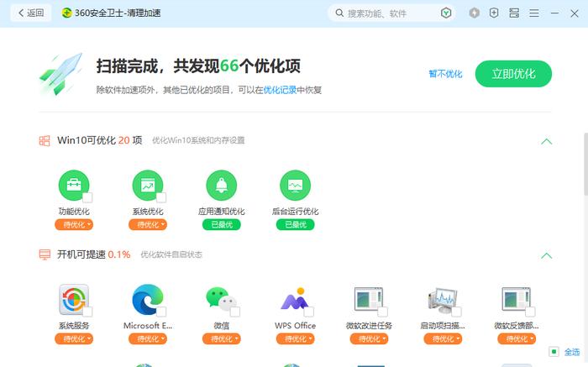Viewport: 588px width, 367px height.
Task: Focus the 搜索功能、软件 search field
Action: click(392, 13)
